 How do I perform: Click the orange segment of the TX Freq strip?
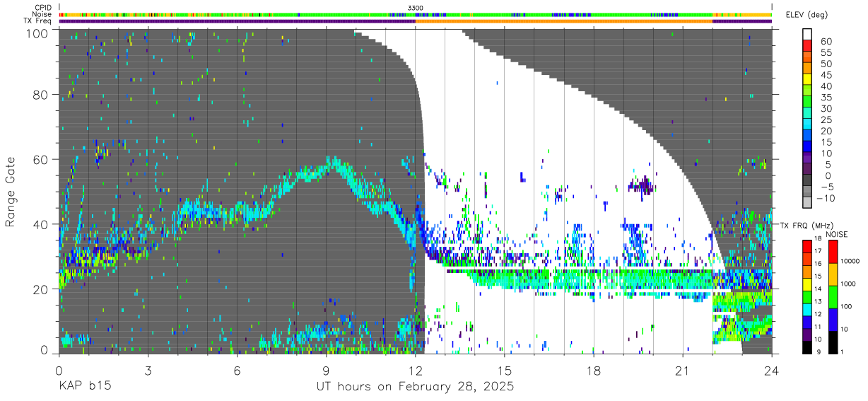[x=563, y=21]
